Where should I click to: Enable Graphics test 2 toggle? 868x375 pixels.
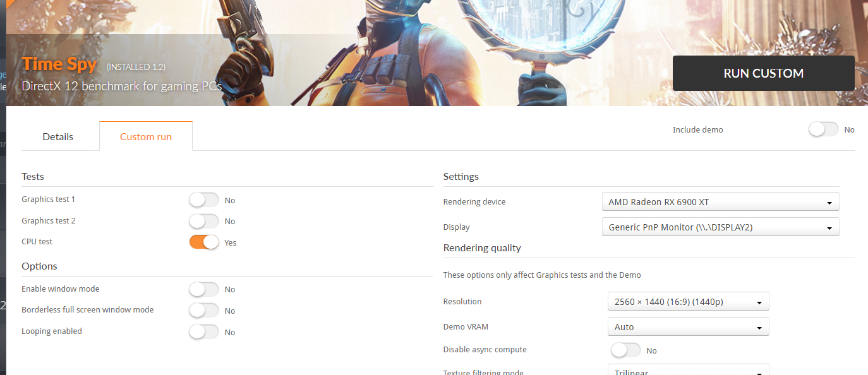tap(204, 221)
